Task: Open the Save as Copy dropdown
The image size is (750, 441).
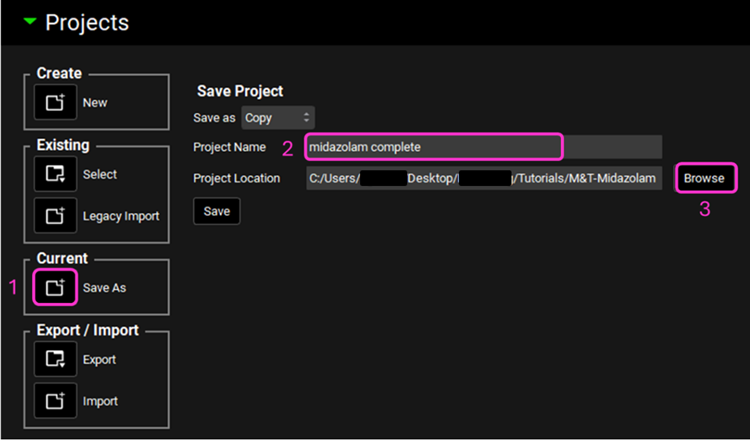Action: coord(277,118)
